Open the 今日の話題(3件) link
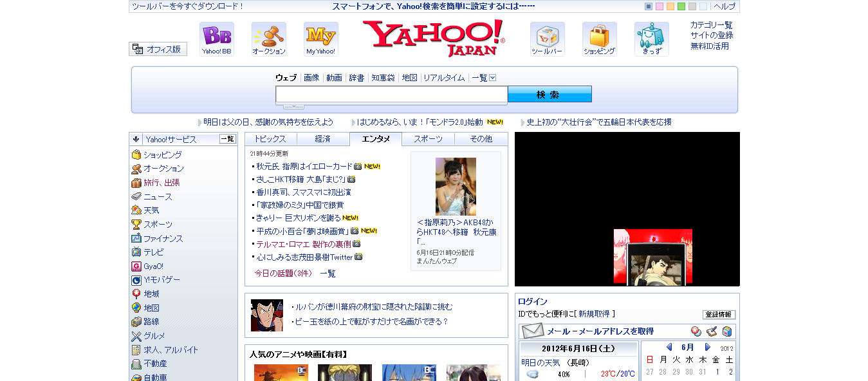Image resolution: width=868 pixels, height=381 pixels. tap(283, 274)
